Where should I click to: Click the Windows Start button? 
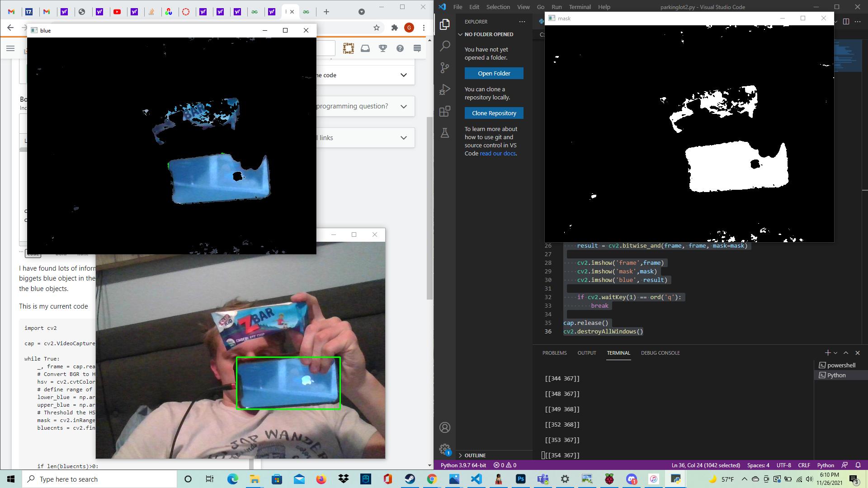coord(11,479)
